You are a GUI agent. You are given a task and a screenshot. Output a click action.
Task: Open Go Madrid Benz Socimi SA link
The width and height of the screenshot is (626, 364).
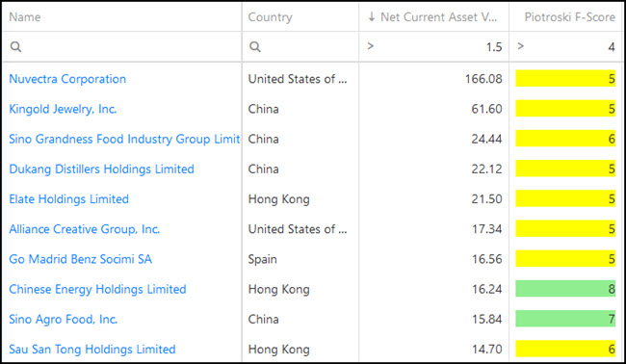tap(80, 259)
